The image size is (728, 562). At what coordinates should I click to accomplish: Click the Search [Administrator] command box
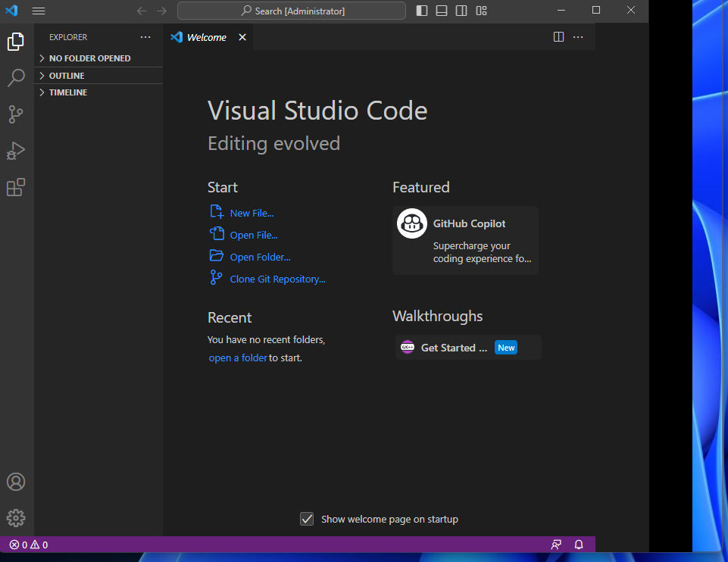[292, 11]
